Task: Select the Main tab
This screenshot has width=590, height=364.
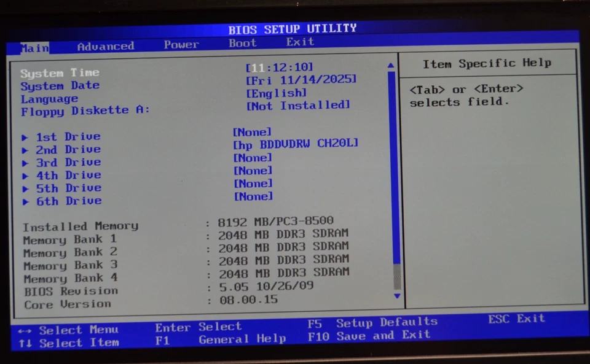Action: point(34,47)
